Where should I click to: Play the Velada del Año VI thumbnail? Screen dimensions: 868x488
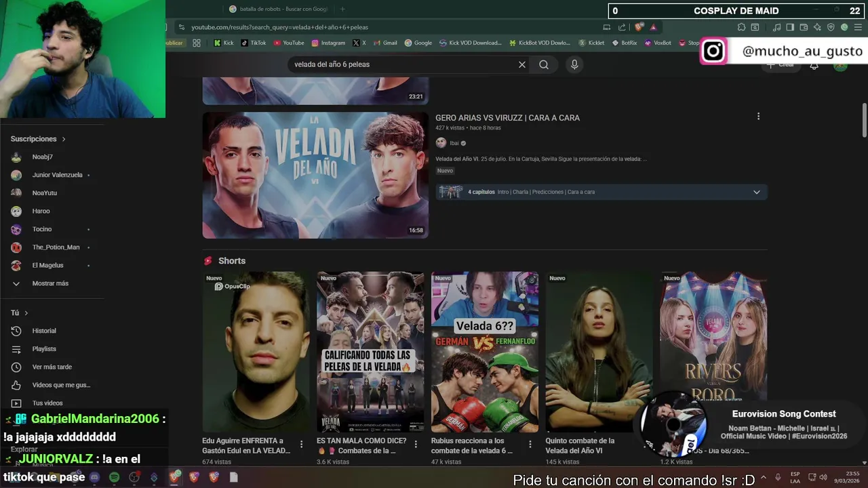tap(315, 175)
